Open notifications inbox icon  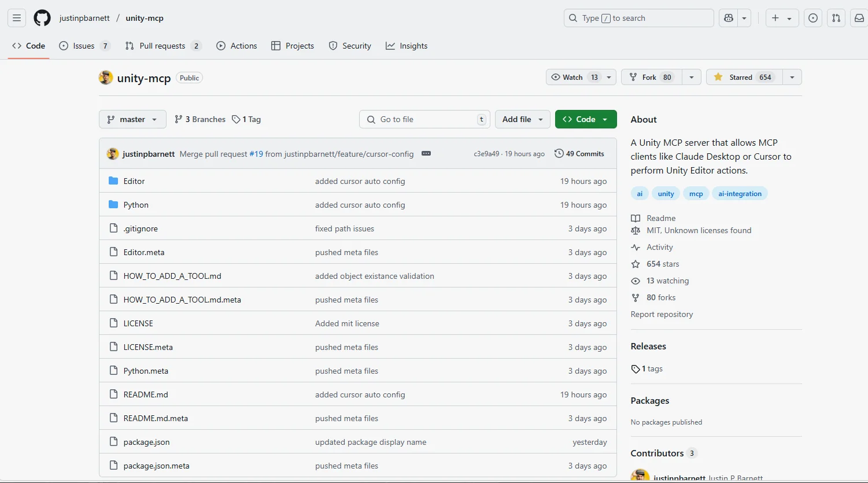pyautogui.click(x=859, y=18)
